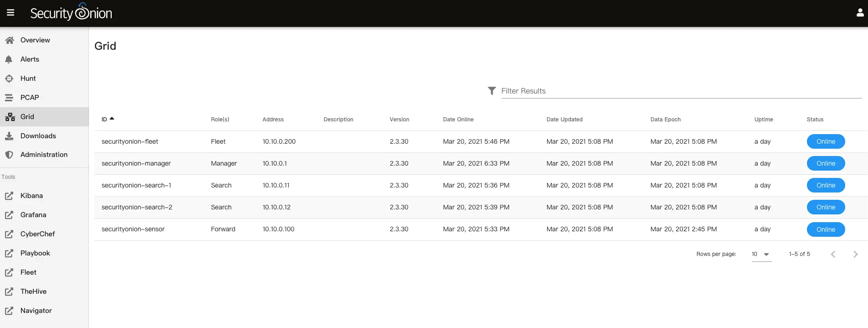
Task: Click the Kibana external link icon
Action: (9, 196)
